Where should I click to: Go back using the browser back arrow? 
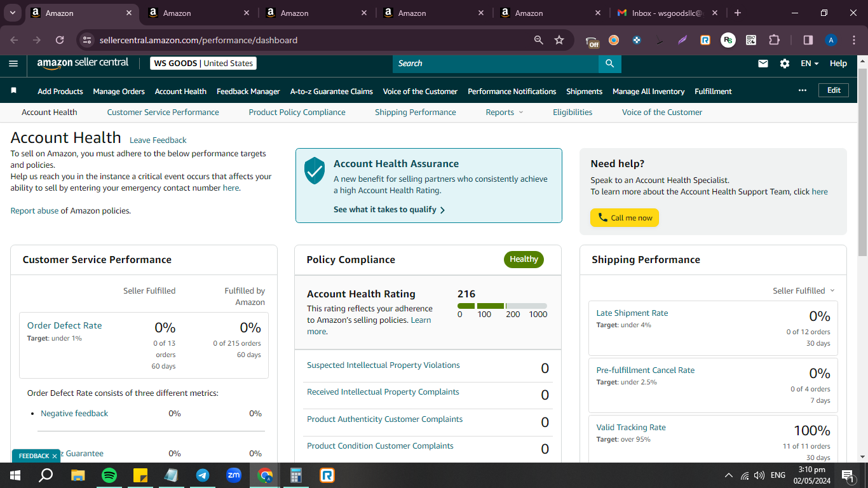15,40
